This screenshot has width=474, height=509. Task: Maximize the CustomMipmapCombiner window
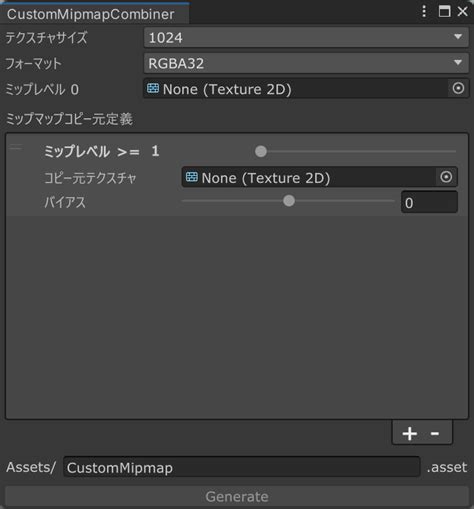pyautogui.click(x=444, y=11)
